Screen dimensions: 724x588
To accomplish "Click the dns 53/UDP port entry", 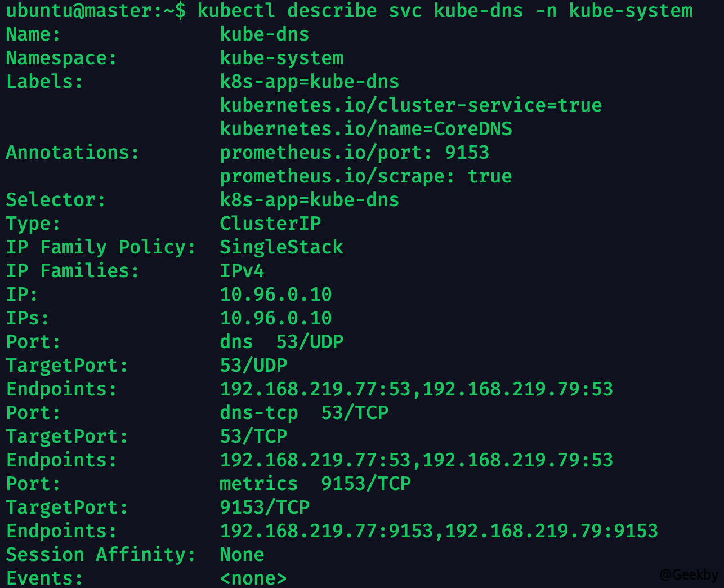I will [x=281, y=342].
